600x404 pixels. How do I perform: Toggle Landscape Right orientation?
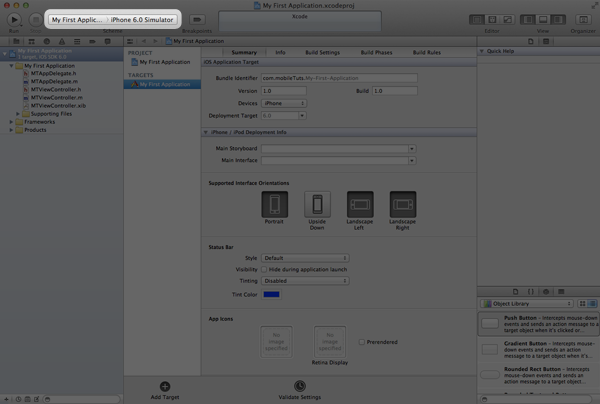pos(403,204)
